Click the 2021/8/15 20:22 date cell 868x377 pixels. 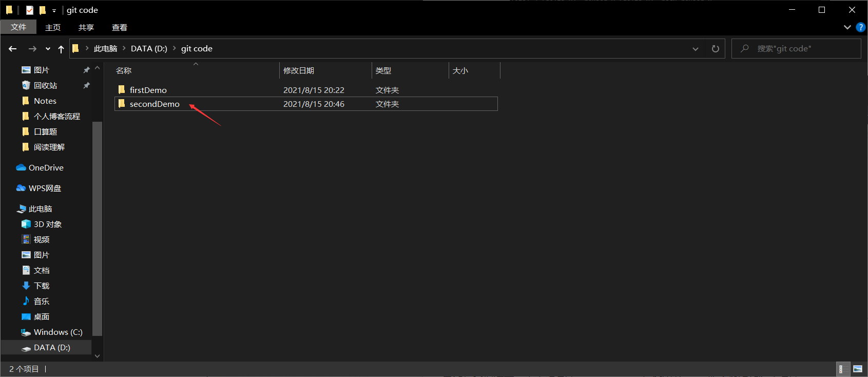pyautogui.click(x=314, y=90)
